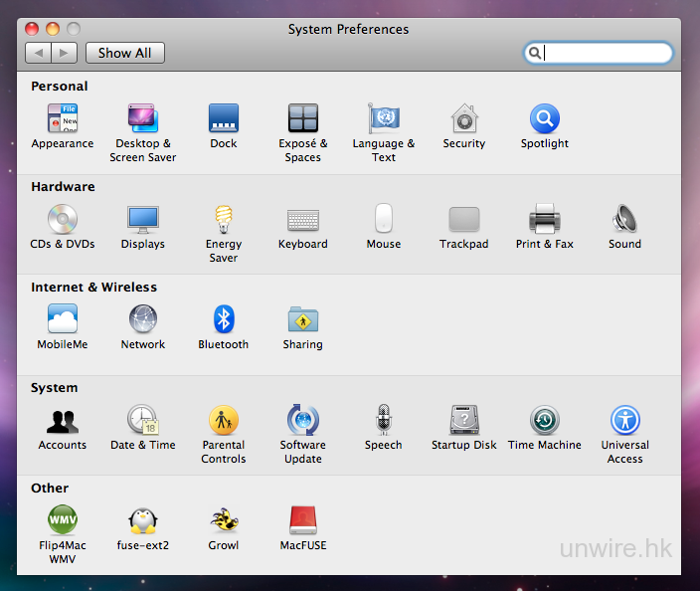Open Universal Access settings
Image resolution: width=700 pixels, height=591 pixels.
tap(624, 421)
